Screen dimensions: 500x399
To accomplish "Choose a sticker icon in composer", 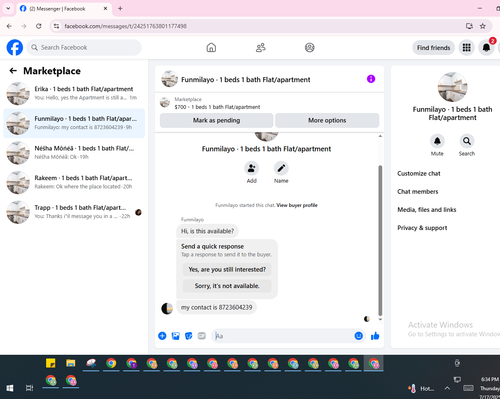I will pos(189,336).
